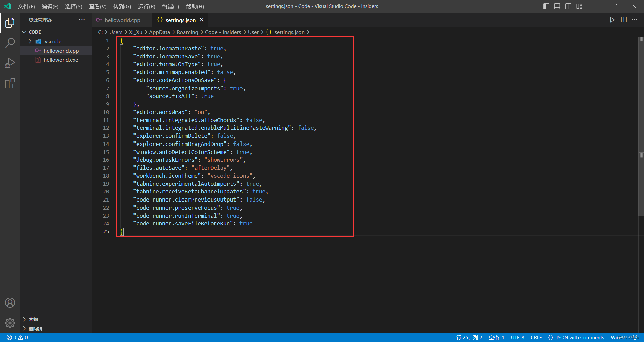Open the Search view in Activity Bar
The image size is (644, 342).
(10, 43)
